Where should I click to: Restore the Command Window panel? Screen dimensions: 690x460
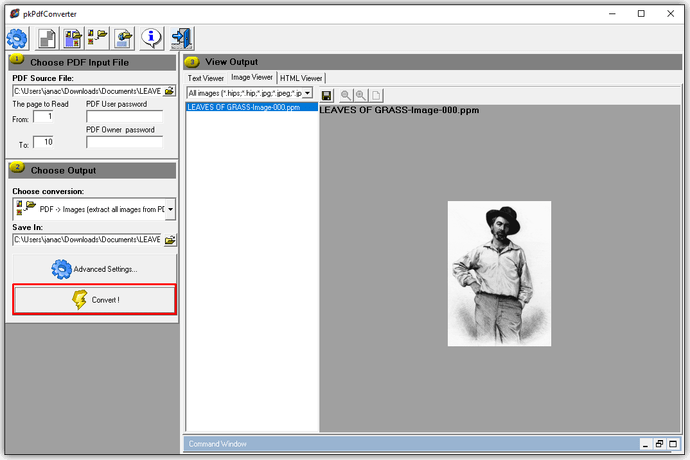[659, 444]
